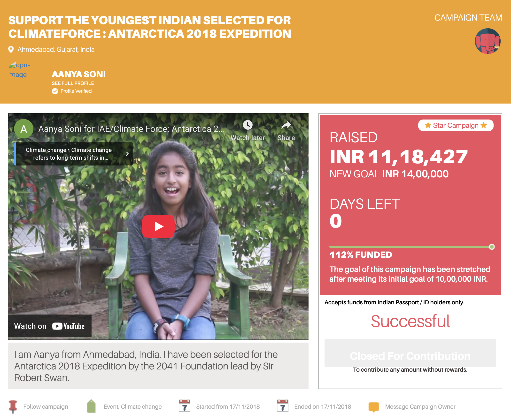The width and height of the screenshot is (511, 420).
Task: Expand the Climate change info panel chevron
Action: click(127, 154)
